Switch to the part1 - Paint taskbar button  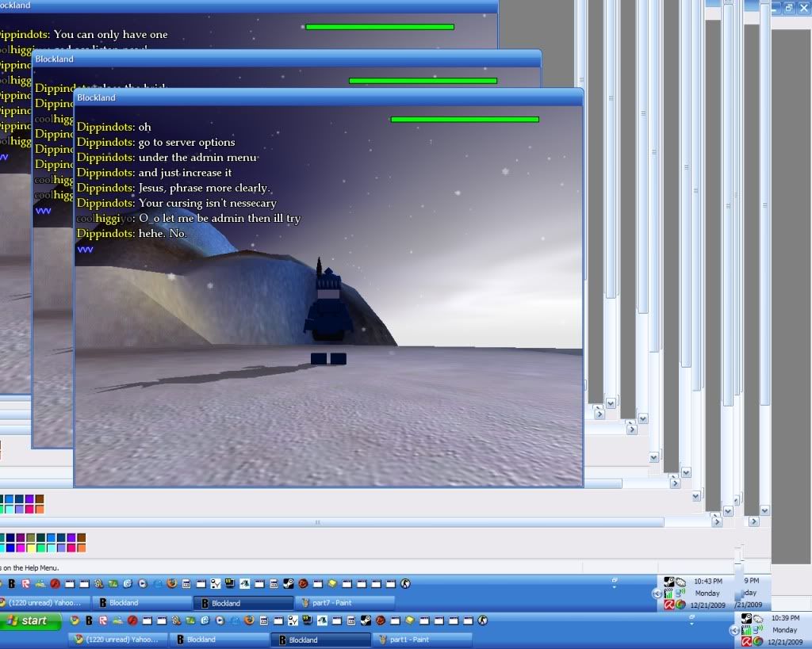click(x=423, y=639)
